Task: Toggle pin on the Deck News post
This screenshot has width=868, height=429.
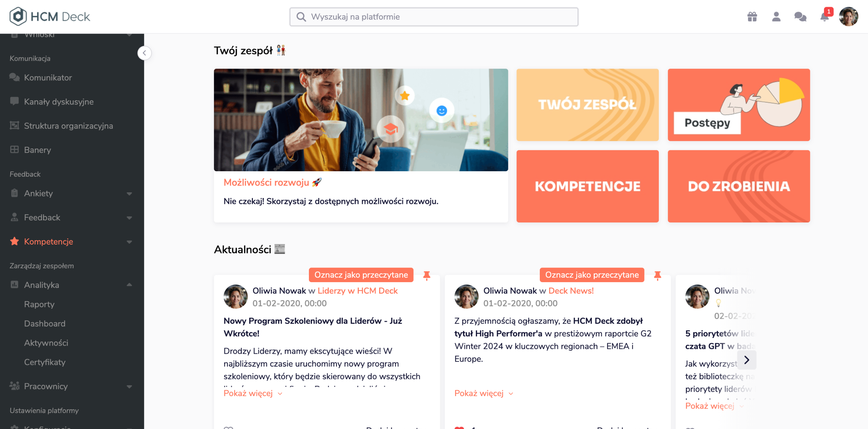Action: 657,275
